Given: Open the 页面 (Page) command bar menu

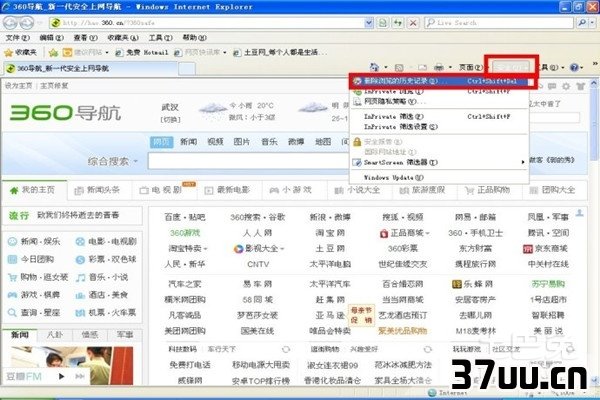Looking at the screenshot, I should (x=470, y=67).
